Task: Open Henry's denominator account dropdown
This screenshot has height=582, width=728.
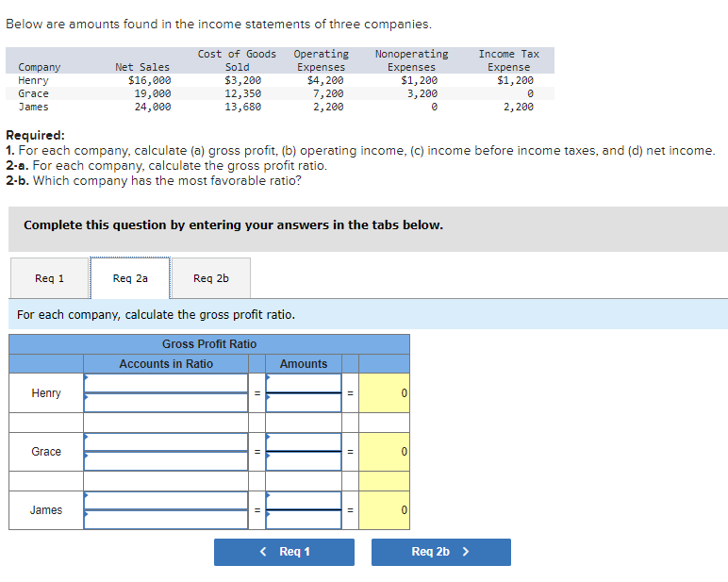Action: [166, 403]
